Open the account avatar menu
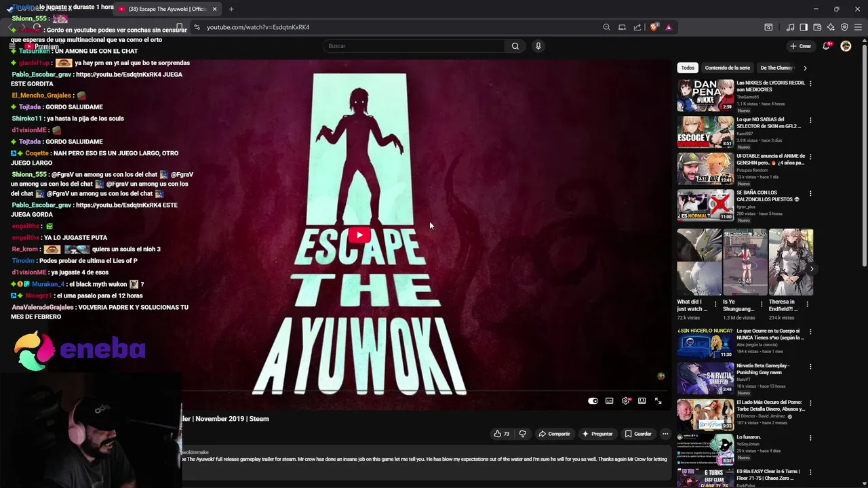 [x=846, y=46]
